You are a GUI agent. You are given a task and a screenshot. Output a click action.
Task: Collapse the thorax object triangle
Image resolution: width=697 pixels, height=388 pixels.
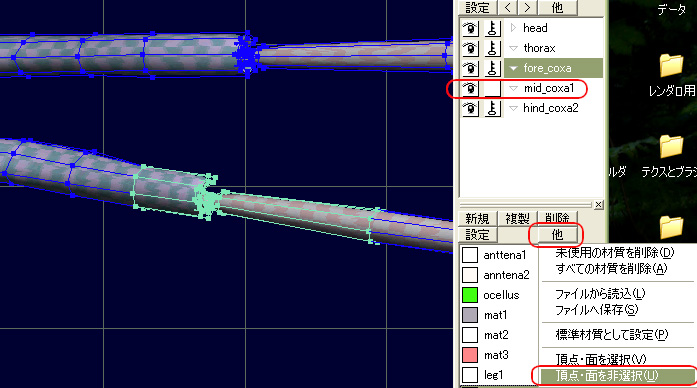514,48
